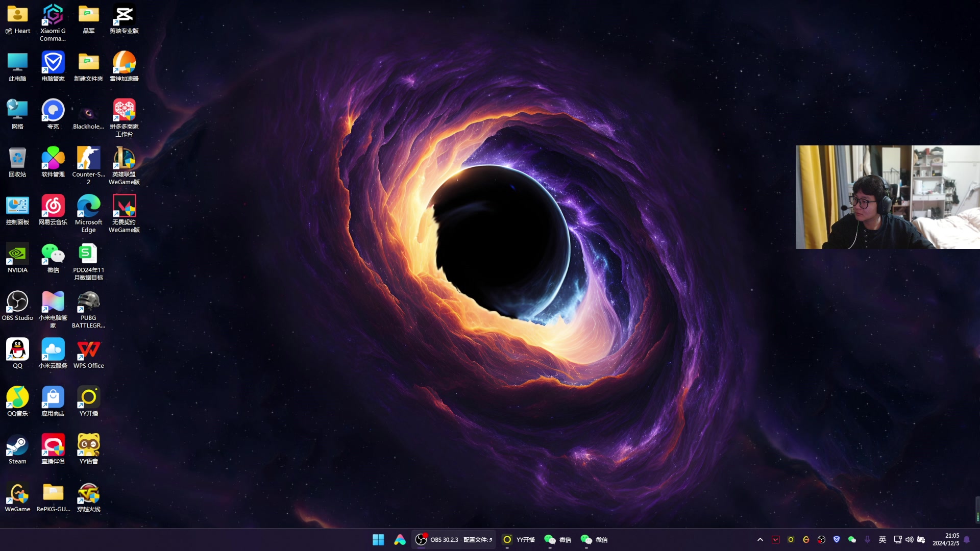
Task: Switch the 英 input method indicator
Action: tap(883, 540)
